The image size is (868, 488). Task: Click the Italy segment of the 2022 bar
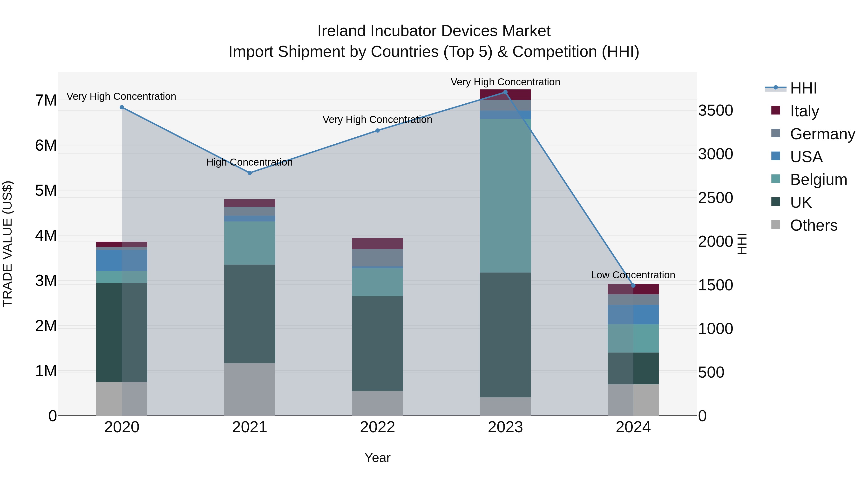click(x=377, y=244)
